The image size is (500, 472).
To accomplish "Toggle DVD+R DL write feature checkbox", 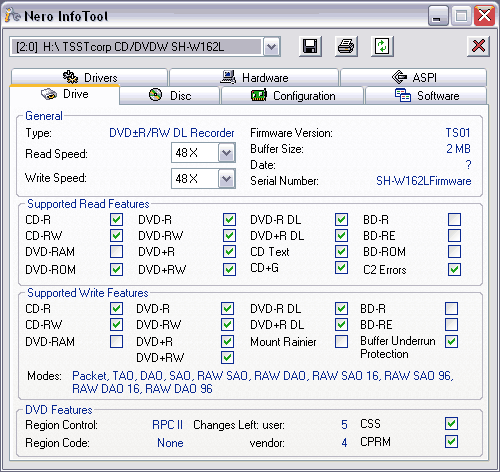I will (x=341, y=325).
